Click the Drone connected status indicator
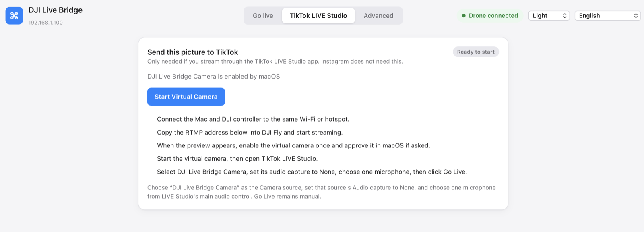 click(490, 16)
